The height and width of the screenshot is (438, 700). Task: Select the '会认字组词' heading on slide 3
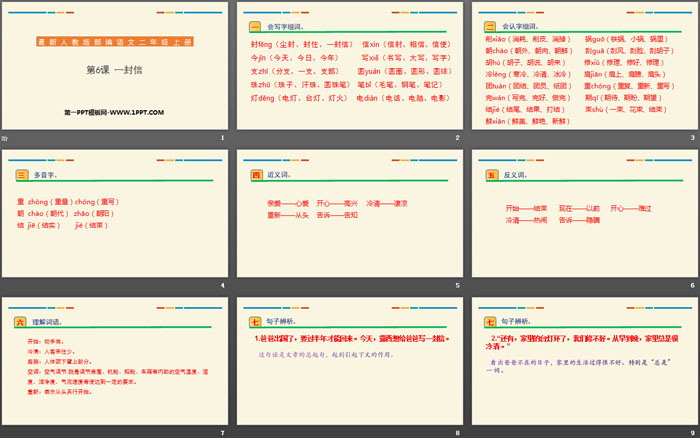[519, 25]
